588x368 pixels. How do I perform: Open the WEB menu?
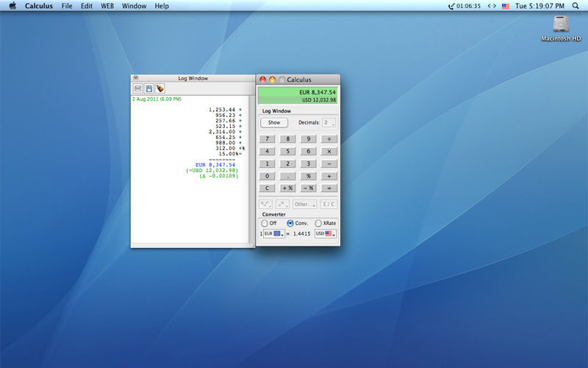tap(107, 6)
